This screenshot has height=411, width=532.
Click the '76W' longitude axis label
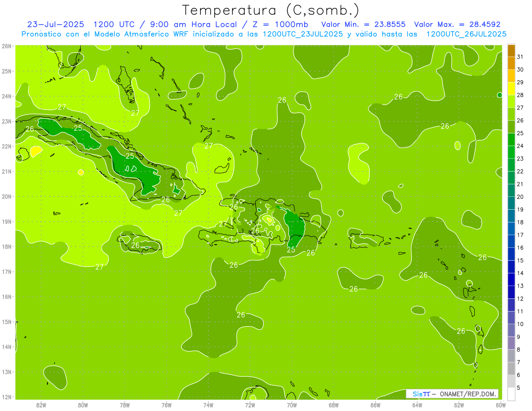coord(166,405)
